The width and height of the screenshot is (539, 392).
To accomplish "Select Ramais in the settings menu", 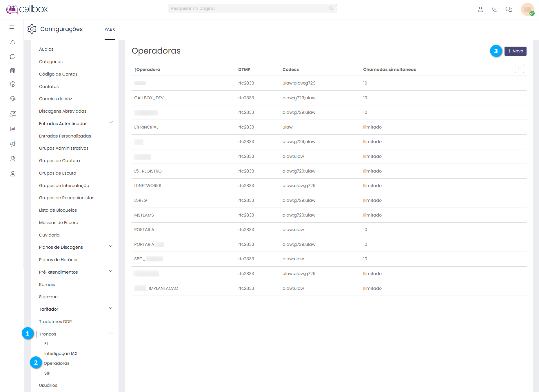I will point(47,285).
